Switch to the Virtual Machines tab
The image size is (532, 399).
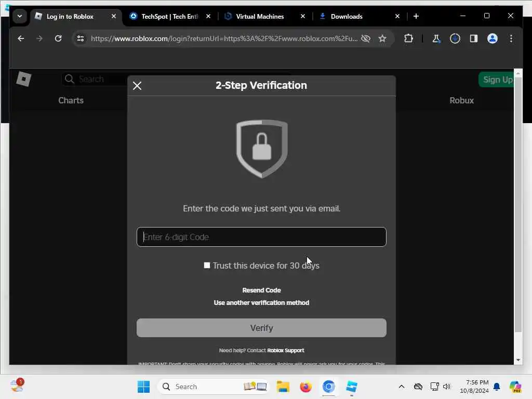260,16
